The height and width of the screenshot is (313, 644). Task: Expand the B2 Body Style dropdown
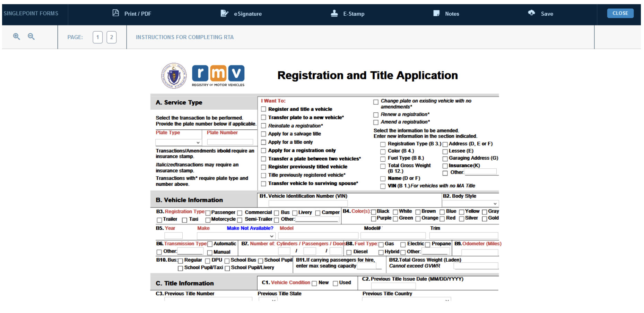point(470,203)
